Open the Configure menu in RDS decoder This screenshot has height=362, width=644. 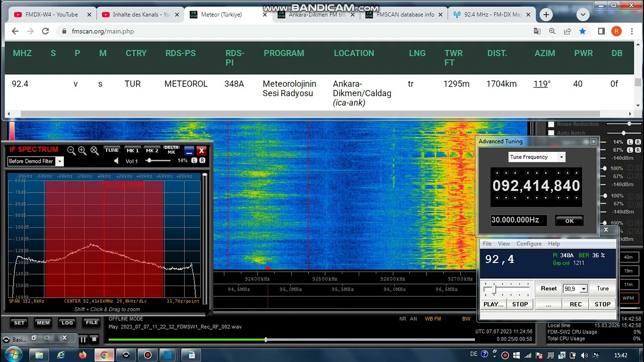[529, 244]
